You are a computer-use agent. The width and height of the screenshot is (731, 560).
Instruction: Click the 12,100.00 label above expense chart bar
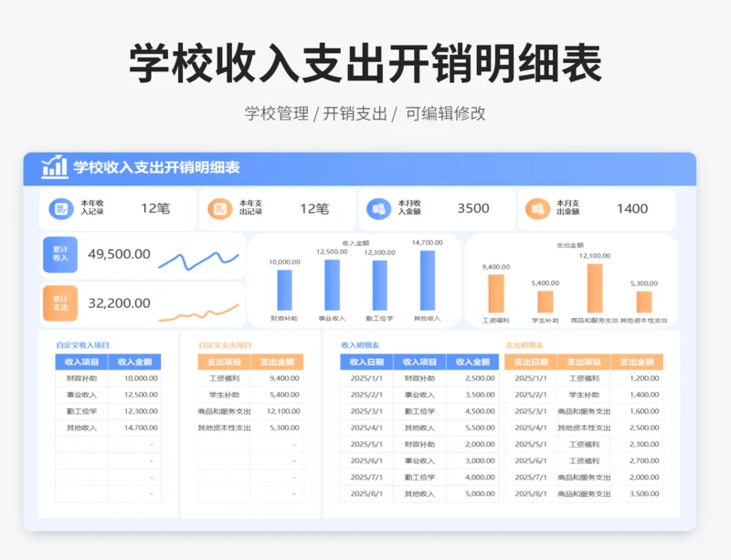coord(595,256)
